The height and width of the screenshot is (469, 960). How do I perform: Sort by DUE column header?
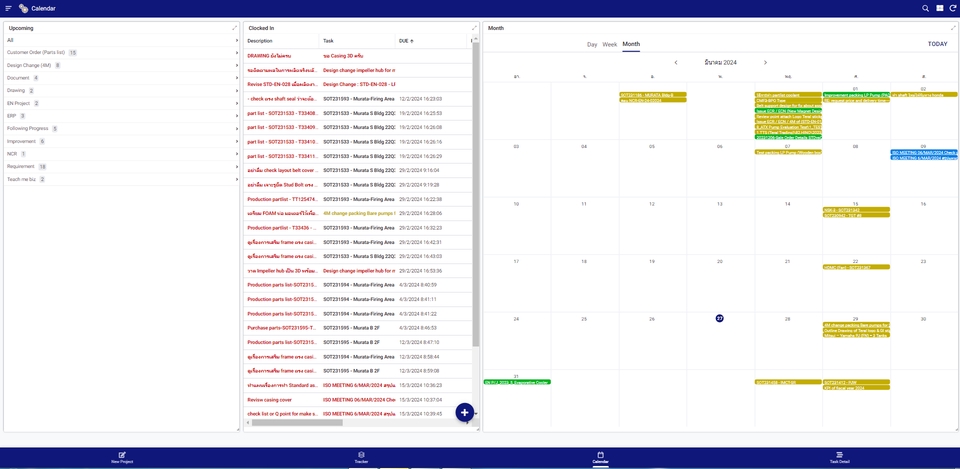coord(406,41)
